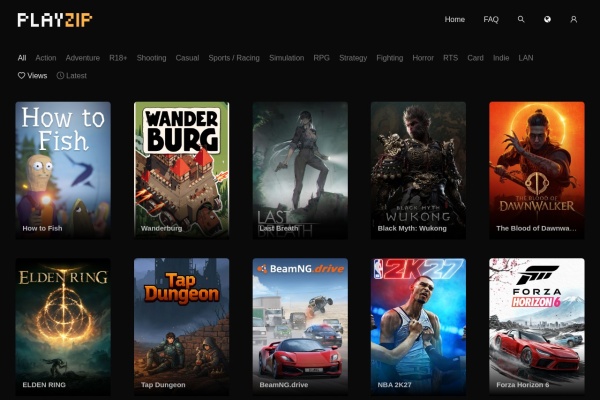Open the Wanderburg game cover
This screenshot has height=400, width=600.
click(x=181, y=170)
